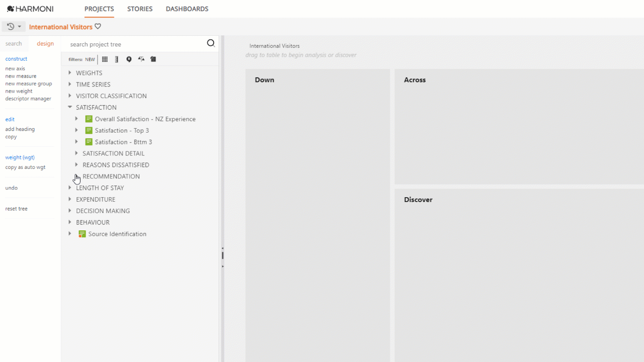Viewport: 644px width, 362px height.
Task: Expand Source Identification arrow
Action: pyautogui.click(x=70, y=234)
